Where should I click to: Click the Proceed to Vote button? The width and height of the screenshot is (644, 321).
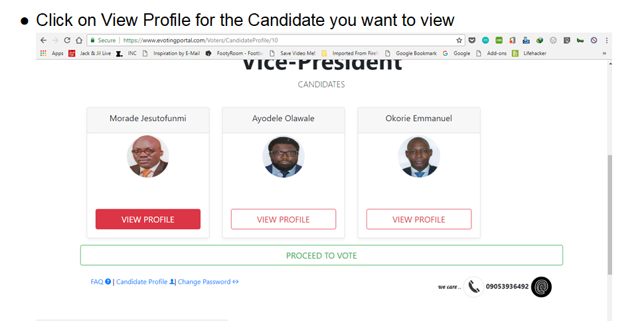(321, 255)
